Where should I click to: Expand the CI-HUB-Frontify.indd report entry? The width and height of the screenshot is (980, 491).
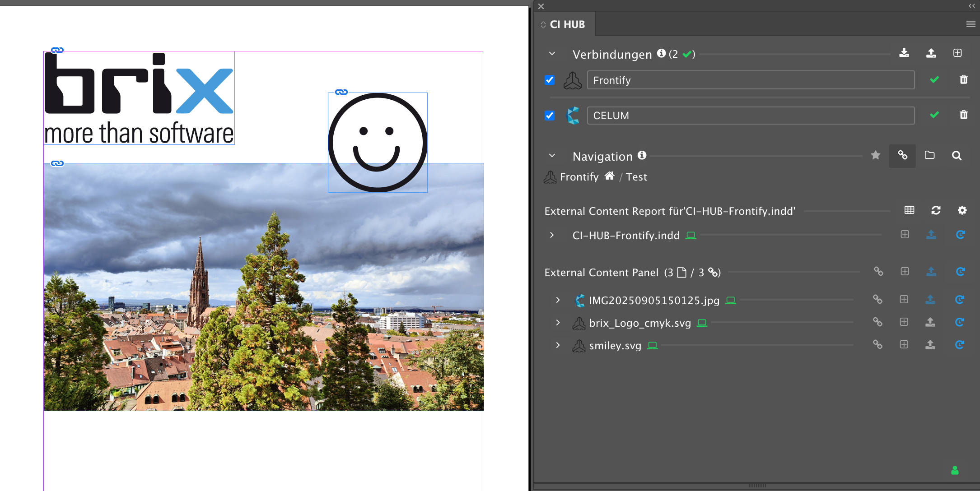click(x=552, y=235)
